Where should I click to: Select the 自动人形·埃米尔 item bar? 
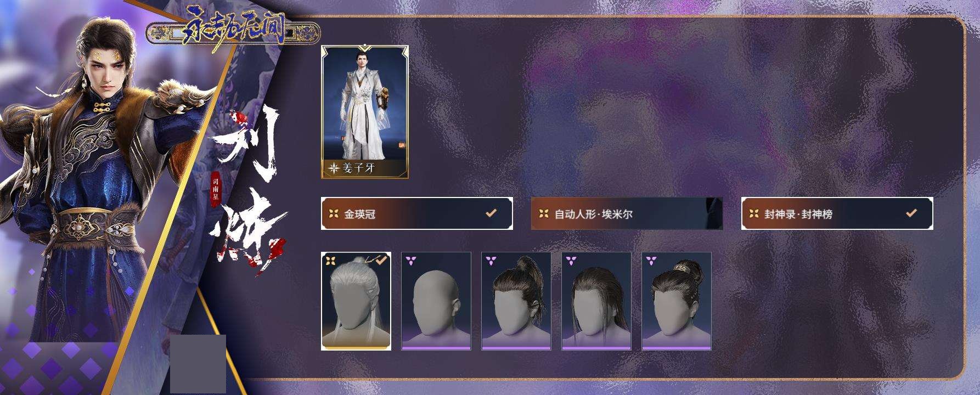click(627, 213)
